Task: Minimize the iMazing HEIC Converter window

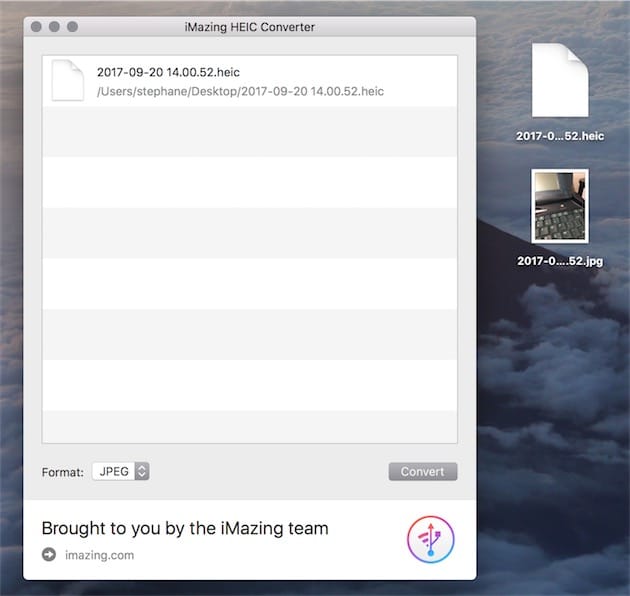Action: pyautogui.click(x=54, y=27)
